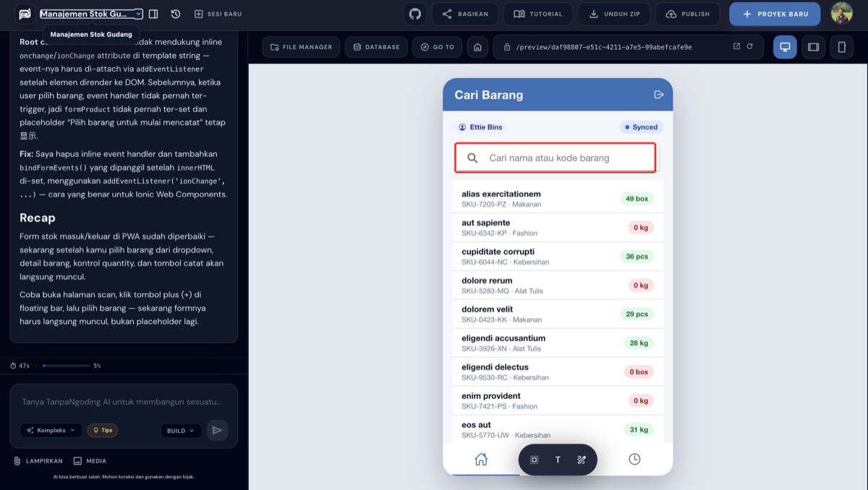The height and width of the screenshot is (490, 868).
Task: Click the 31 kg stock badge
Action: click(639, 430)
